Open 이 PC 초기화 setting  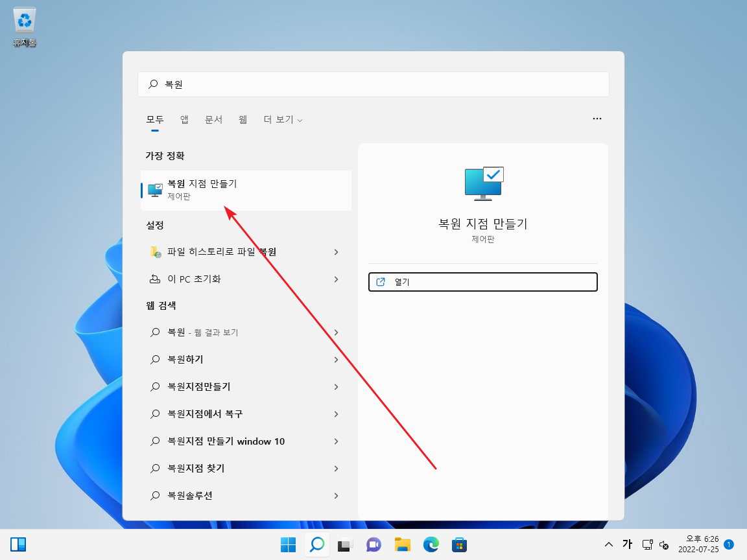point(246,279)
